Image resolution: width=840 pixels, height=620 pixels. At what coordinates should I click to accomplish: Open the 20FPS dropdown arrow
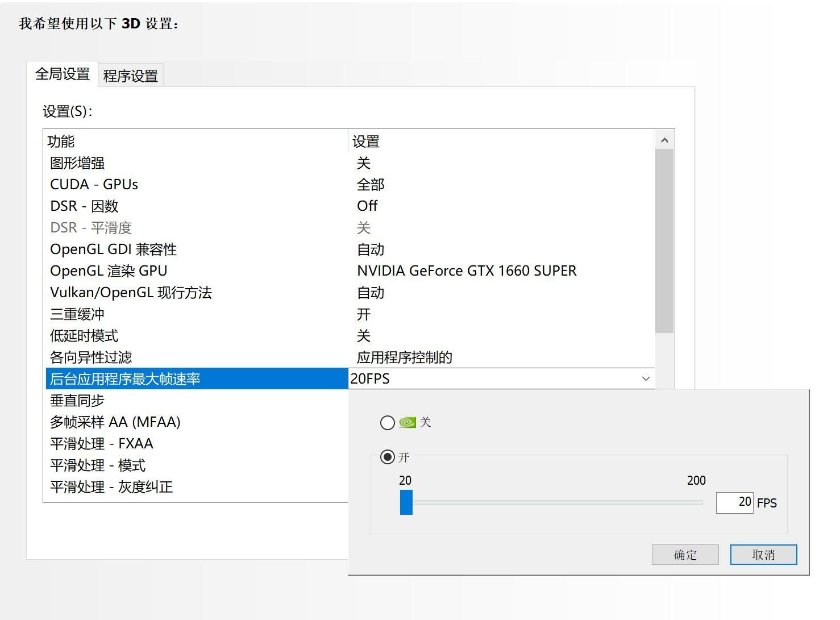click(x=646, y=378)
